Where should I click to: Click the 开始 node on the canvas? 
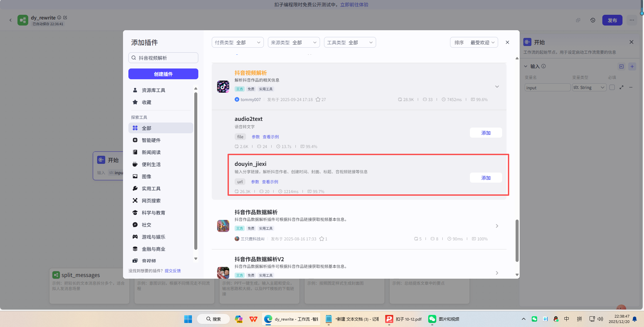[108, 166]
